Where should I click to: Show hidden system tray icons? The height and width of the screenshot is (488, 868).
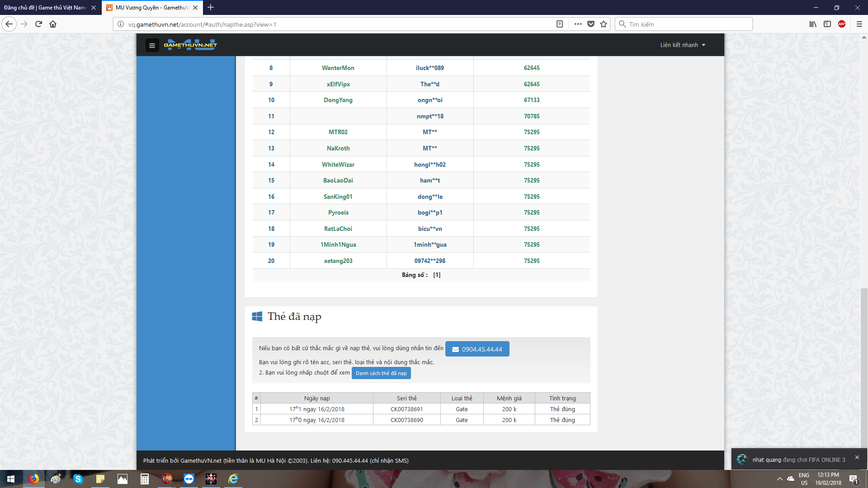point(779,479)
